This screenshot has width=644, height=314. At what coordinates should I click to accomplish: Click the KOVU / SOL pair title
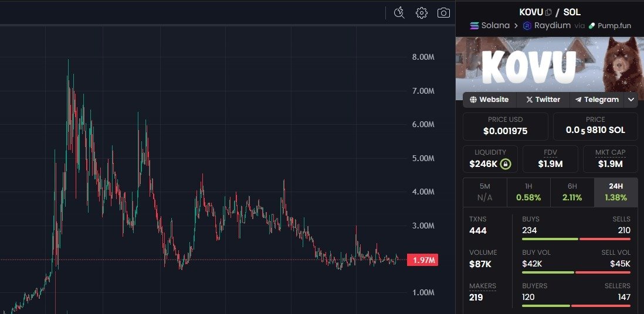tap(550, 12)
